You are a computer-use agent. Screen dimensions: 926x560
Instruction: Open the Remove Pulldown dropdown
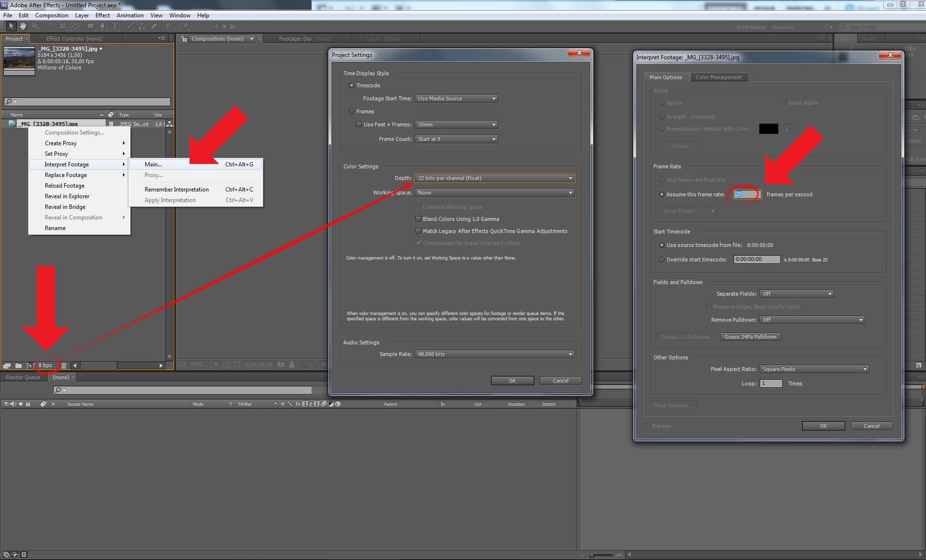[x=812, y=320]
